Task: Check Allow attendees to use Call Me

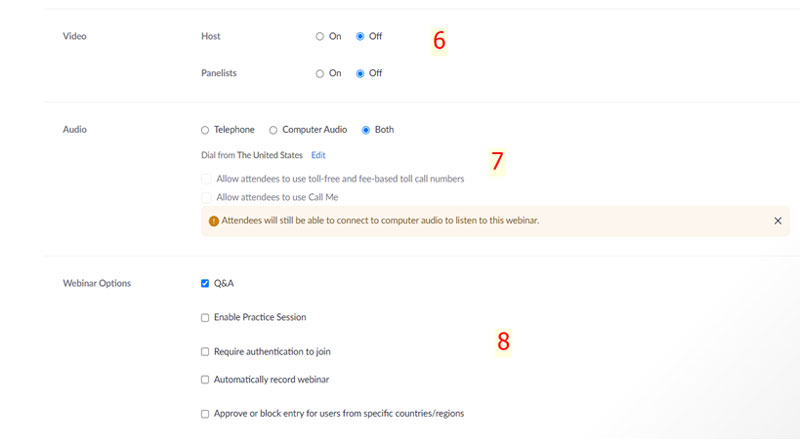Action: [207, 197]
